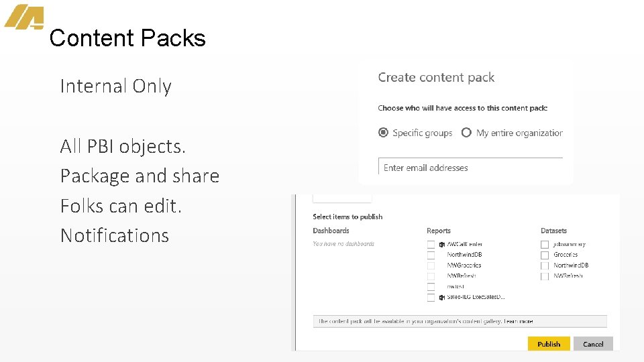Click the gold logo icon at top-left
644x362 pixels.
24,17
